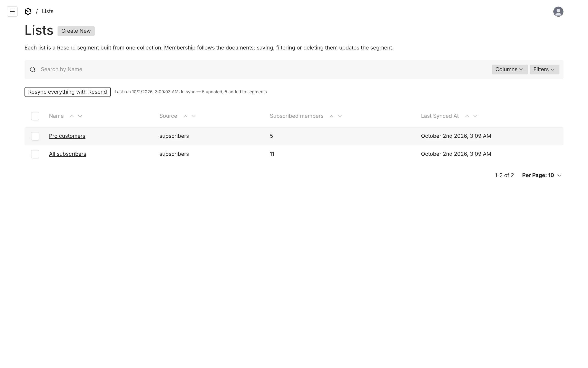Screen dimensions: 588x368
Task: Toggle the select-all rows checkbox
Action: point(35,116)
